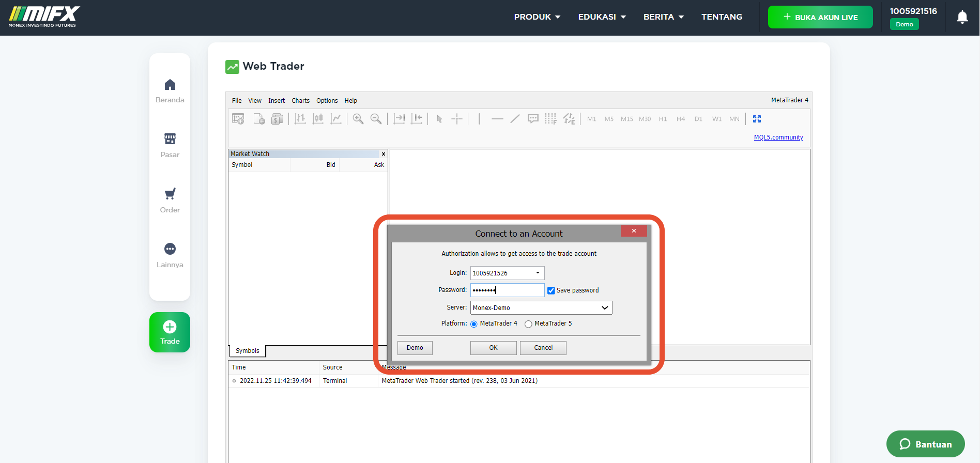Switch to H4 timeframe
The image size is (980, 463).
(x=681, y=119)
